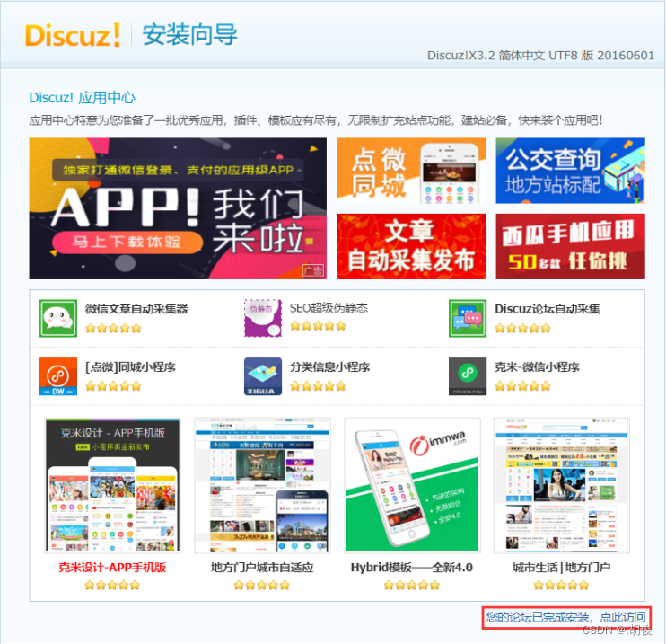Open the 克米-微信小程序 link
666x644 pixels.
[537, 366]
